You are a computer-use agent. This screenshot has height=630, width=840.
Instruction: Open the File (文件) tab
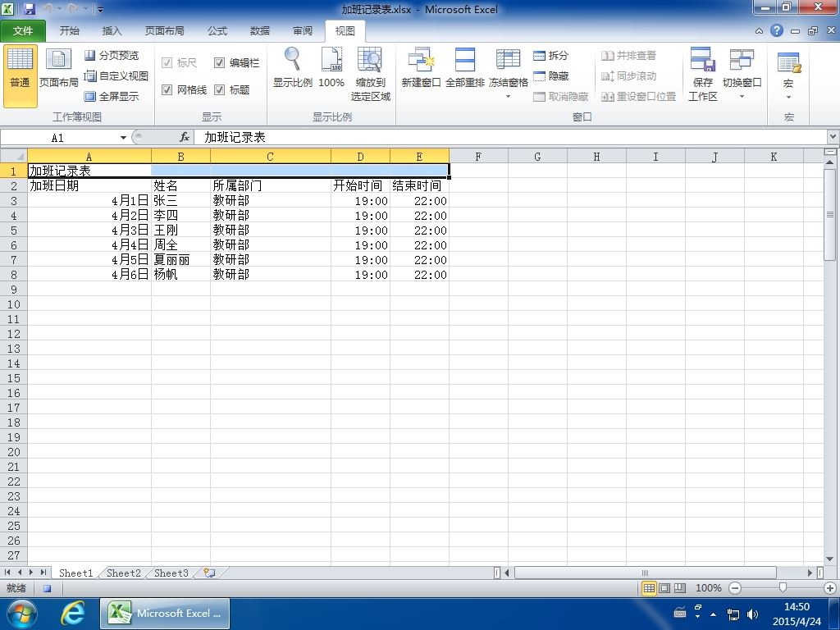[x=23, y=31]
